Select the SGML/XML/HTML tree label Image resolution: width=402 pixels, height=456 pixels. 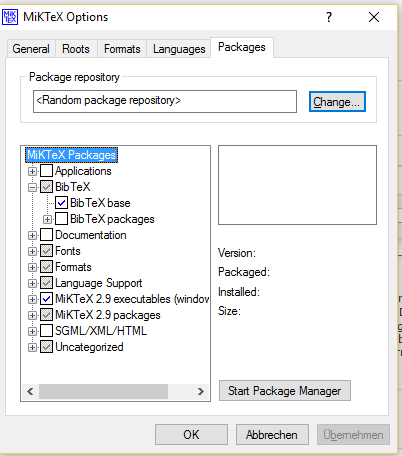(x=101, y=331)
